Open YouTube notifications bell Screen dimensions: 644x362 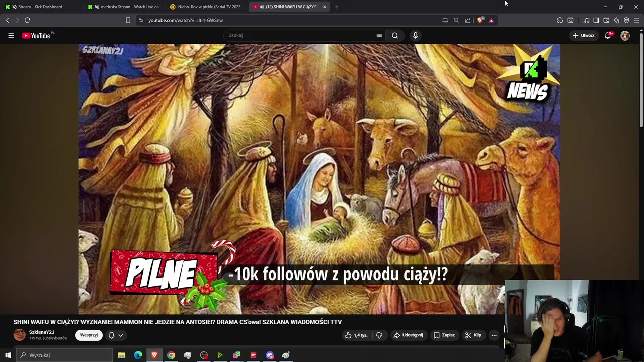coord(608,35)
